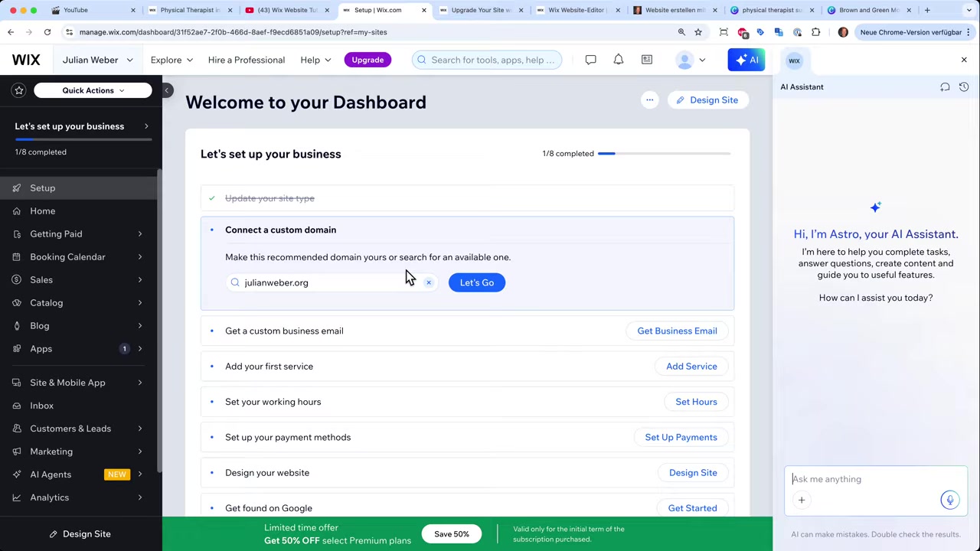Start a new AI Assistant chat
The image size is (980, 551).
coord(945,87)
